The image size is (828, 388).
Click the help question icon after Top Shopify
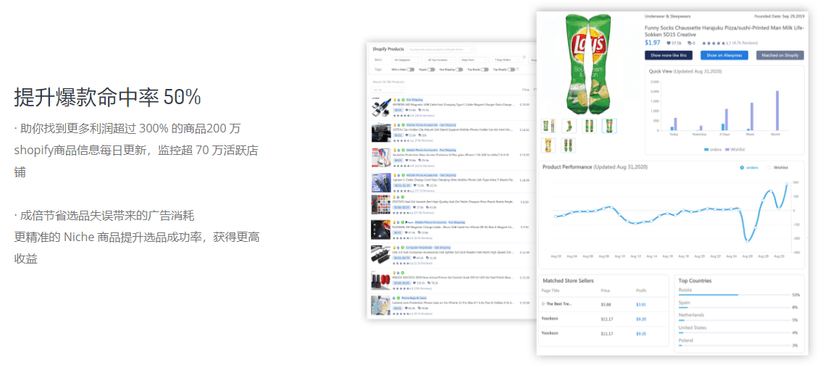tap(518, 69)
